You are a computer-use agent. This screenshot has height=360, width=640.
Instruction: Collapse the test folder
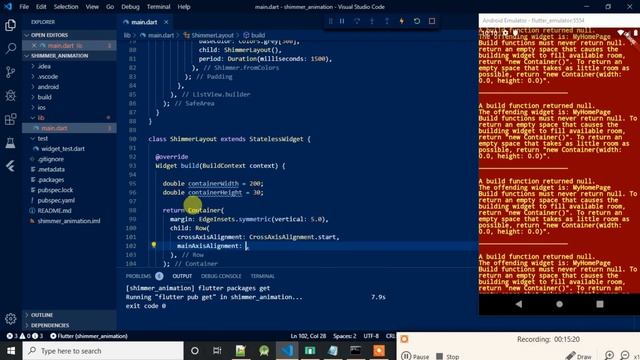click(x=69, y=138)
